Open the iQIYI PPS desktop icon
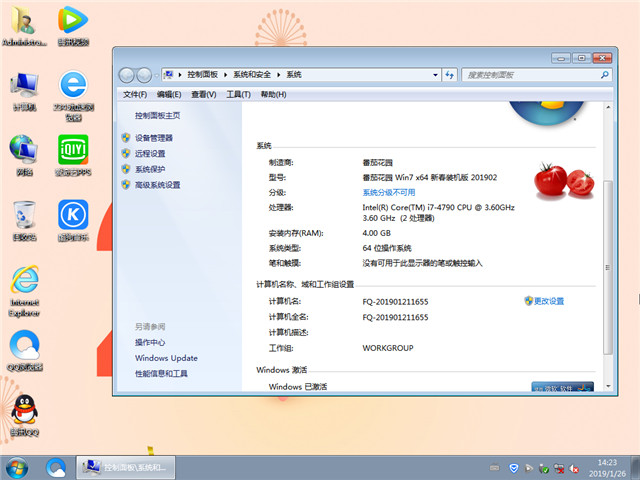 (x=73, y=156)
